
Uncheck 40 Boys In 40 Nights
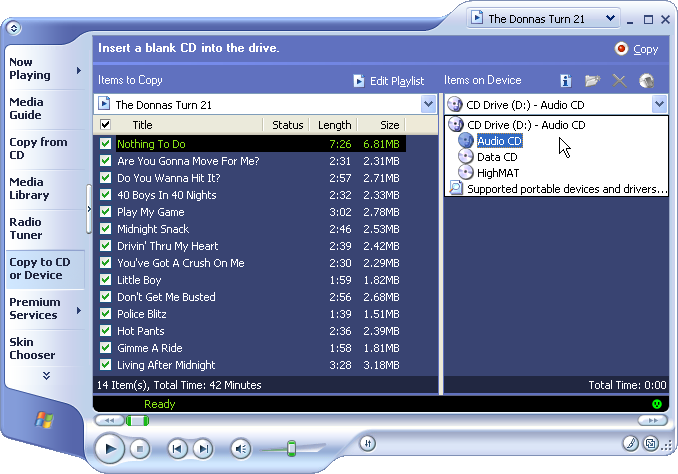[x=106, y=195]
